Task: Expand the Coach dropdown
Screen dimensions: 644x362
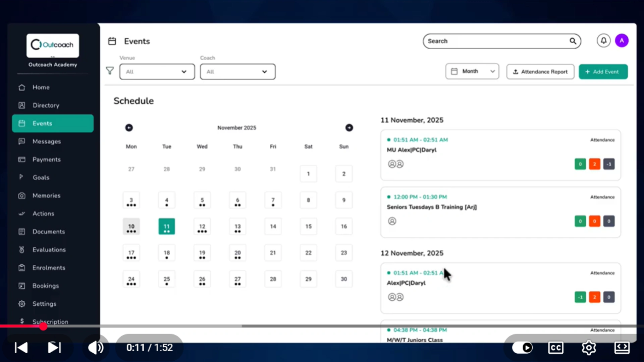Action: pos(238,72)
